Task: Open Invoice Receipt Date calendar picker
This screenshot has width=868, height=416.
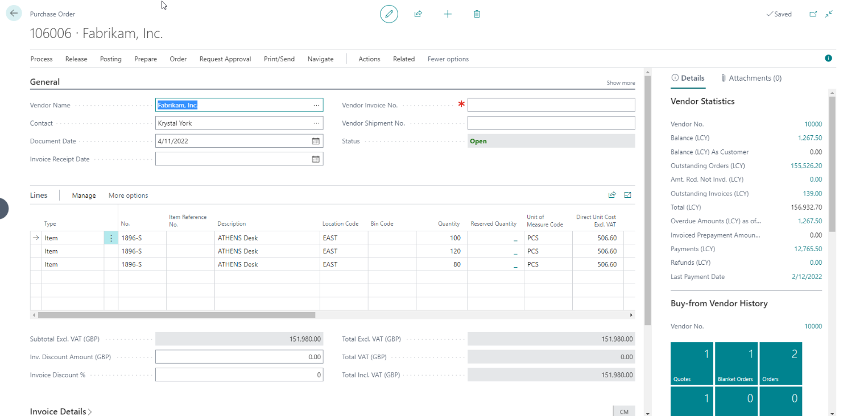Action: tap(316, 159)
